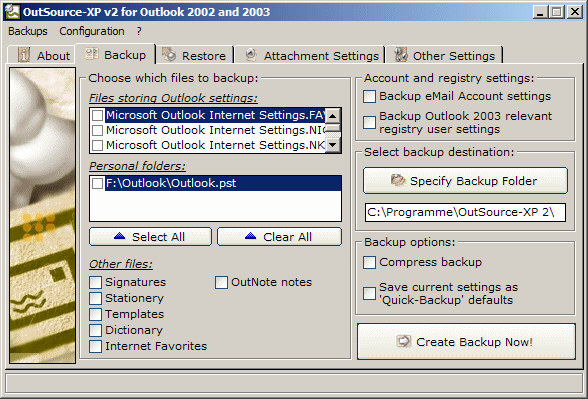
Task: Click the Attachment Settings tab's icon
Action: tap(251, 55)
